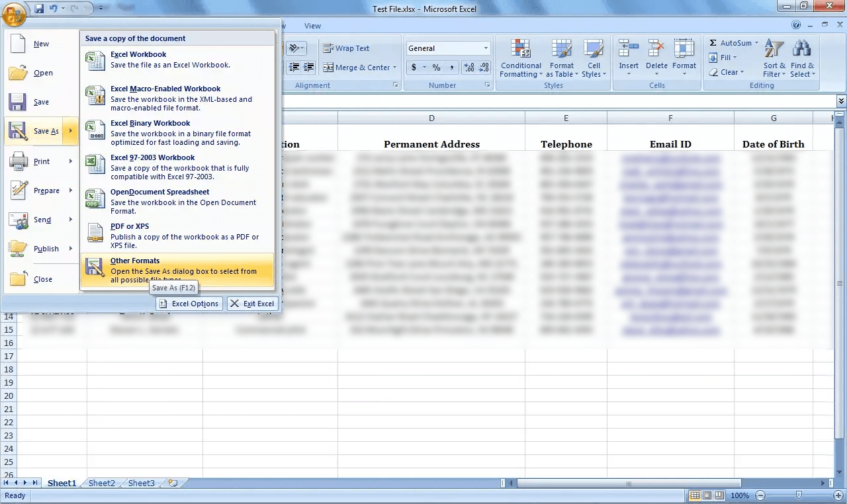Open the Cell Styles gallery
Image resolution: width=847 pixels, height=504 pixels.
(594, 58)
